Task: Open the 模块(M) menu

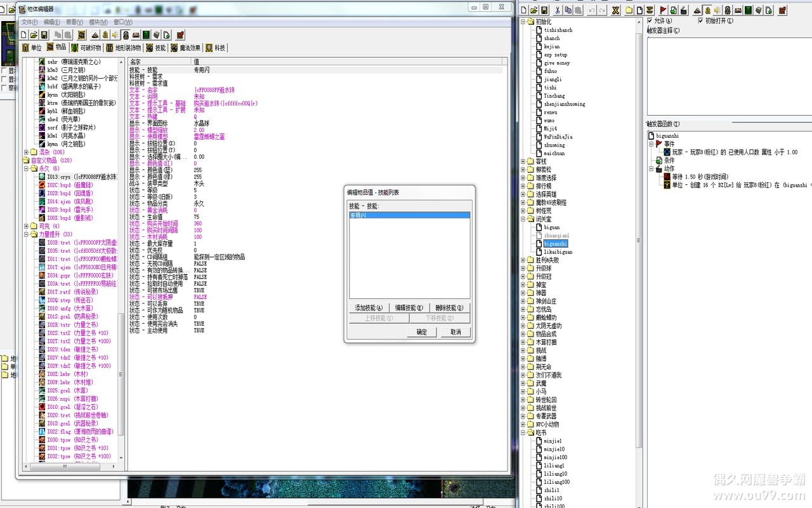Action: pos(98,22)
